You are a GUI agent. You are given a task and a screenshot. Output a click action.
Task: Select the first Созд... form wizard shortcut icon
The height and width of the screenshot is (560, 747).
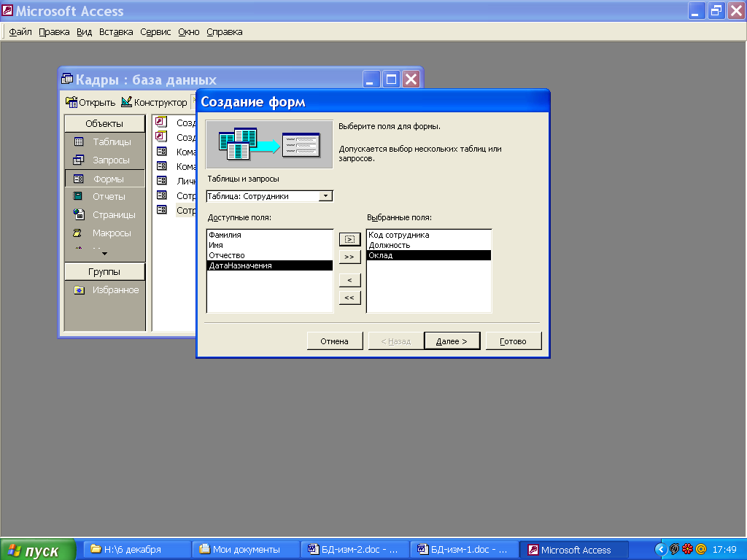(x=161, y=122)
